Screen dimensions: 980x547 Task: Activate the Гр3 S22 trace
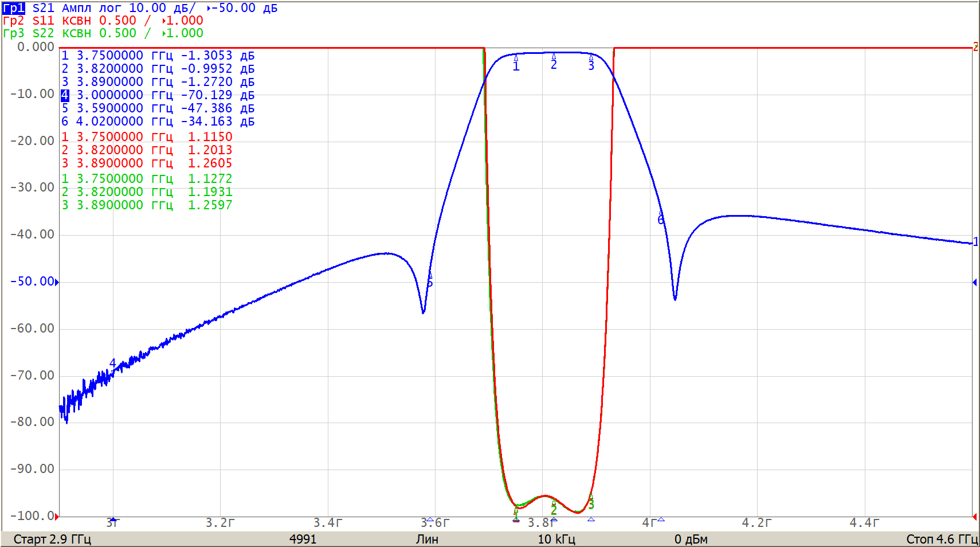(x=14, y=33)
